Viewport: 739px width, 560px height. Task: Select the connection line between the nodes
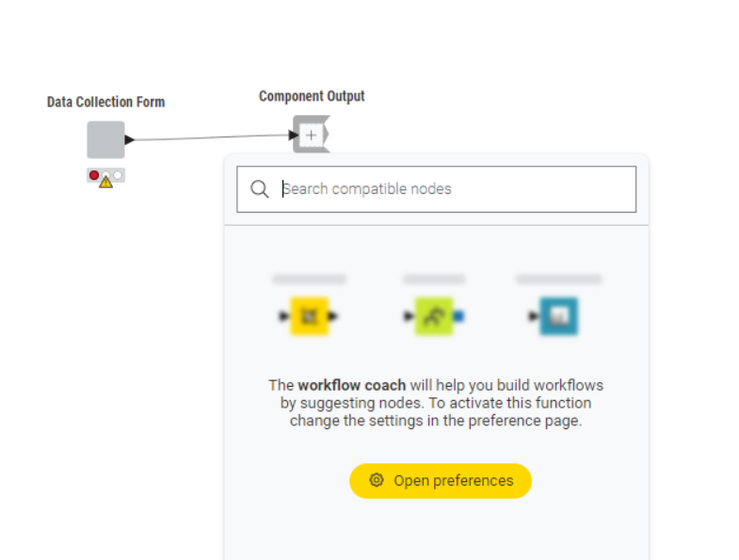tap(212, 137)
